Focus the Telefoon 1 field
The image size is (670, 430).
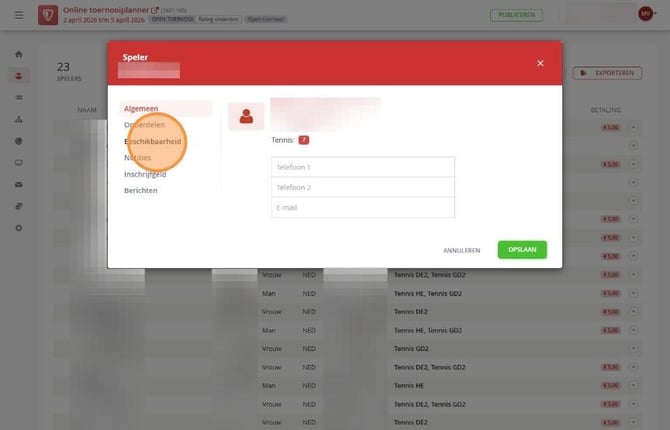click(363, 167)
